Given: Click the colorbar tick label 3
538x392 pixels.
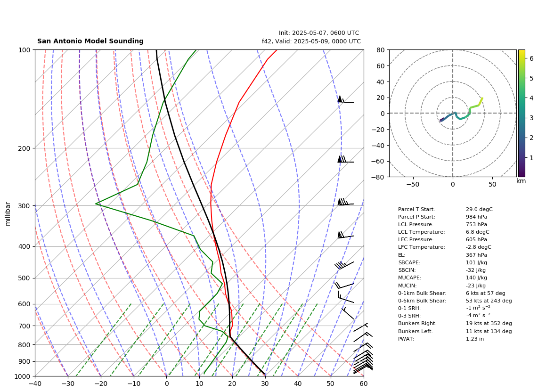Looking at the screenshot, I should pos(531,118).
